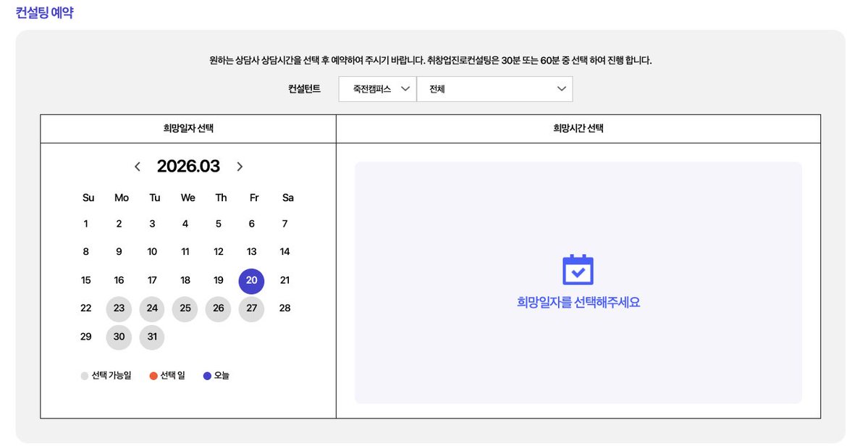Screen dimensions: 868x446
Task: Click the reservation instruction sentence
Action: (x=431, y=60)
